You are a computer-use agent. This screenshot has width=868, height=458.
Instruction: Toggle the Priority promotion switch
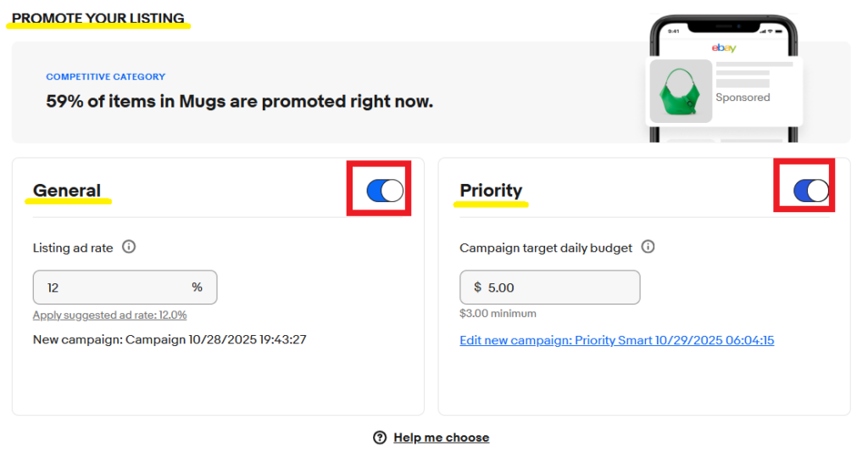(811, 191)
